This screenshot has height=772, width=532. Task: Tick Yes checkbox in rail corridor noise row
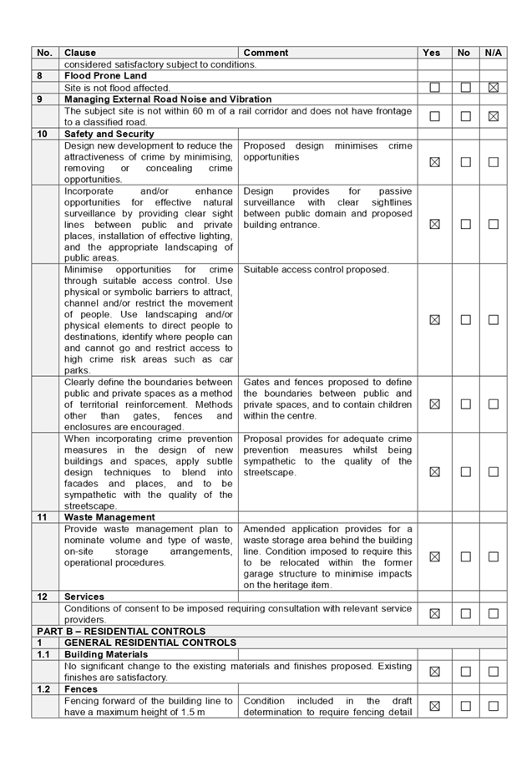434,116
